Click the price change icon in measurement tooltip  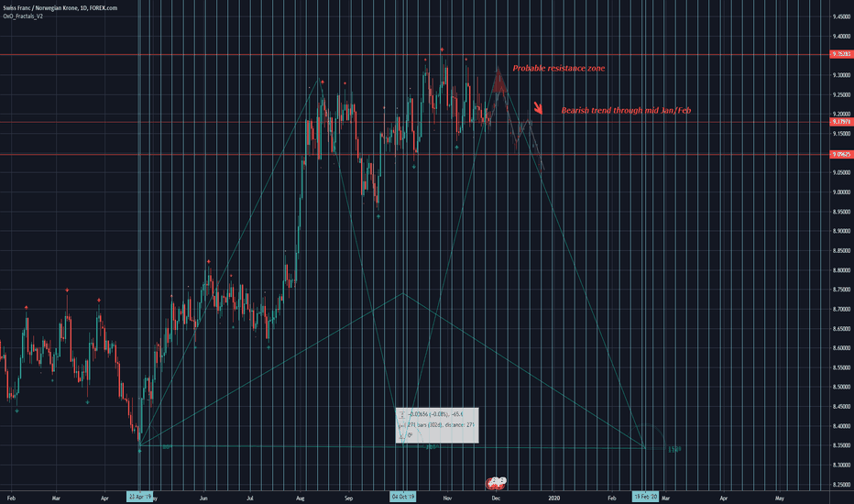point(401,414)
